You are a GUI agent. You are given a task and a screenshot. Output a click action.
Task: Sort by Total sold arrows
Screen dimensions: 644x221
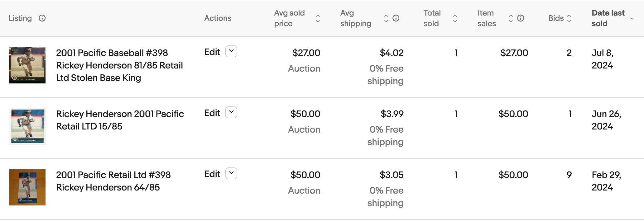pos(455,18)
